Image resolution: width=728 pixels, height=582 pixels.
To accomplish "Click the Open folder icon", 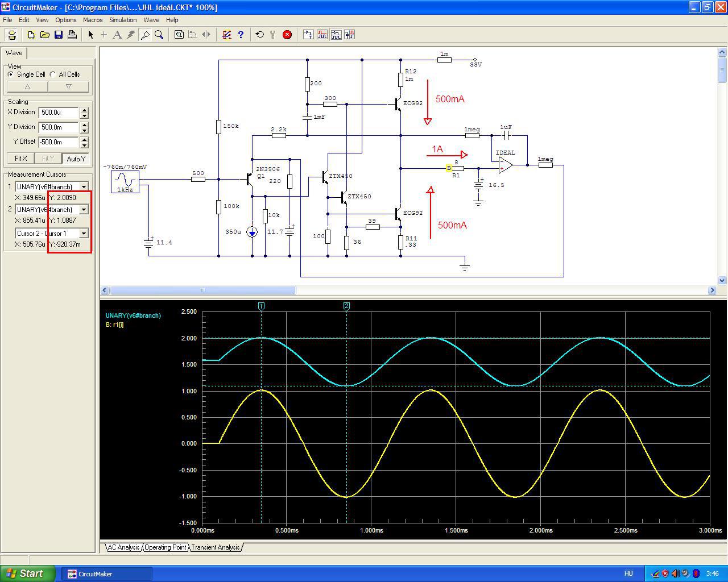I will (45, 35).
